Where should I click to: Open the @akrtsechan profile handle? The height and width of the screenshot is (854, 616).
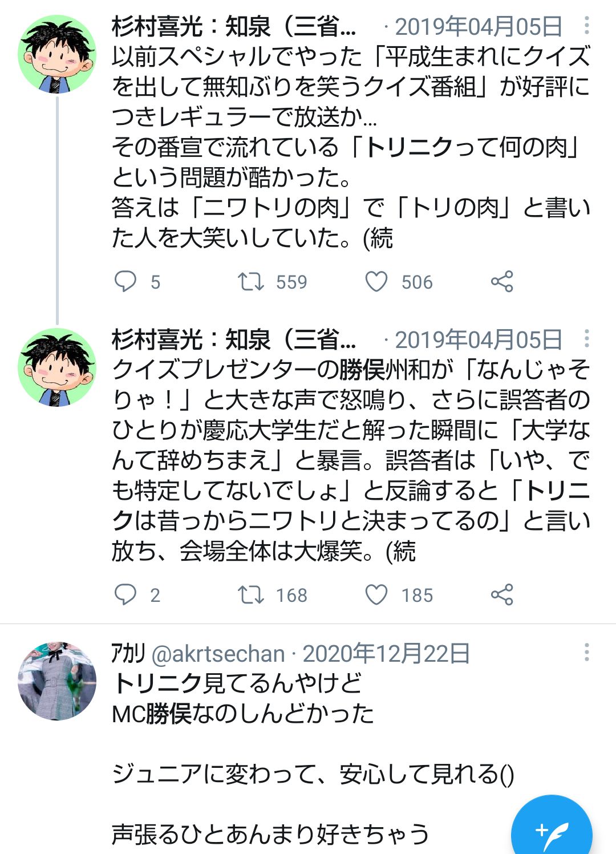tap(218, 654)
